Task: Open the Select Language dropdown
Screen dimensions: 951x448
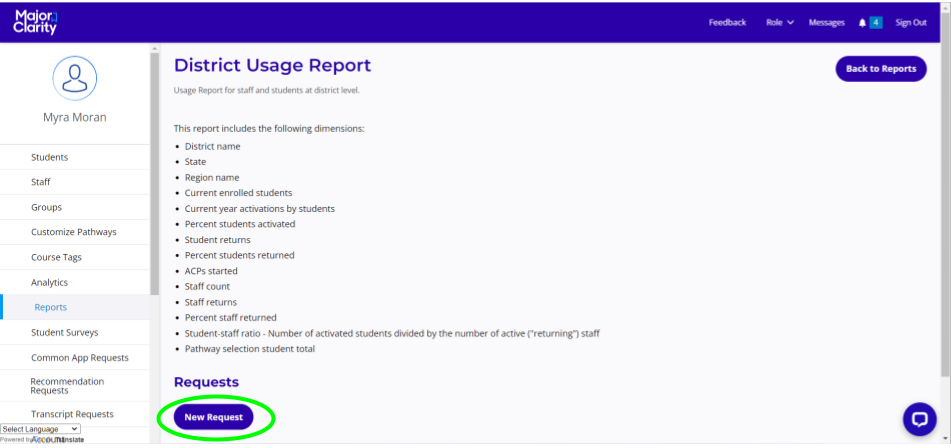Action: tap(40, 429)
